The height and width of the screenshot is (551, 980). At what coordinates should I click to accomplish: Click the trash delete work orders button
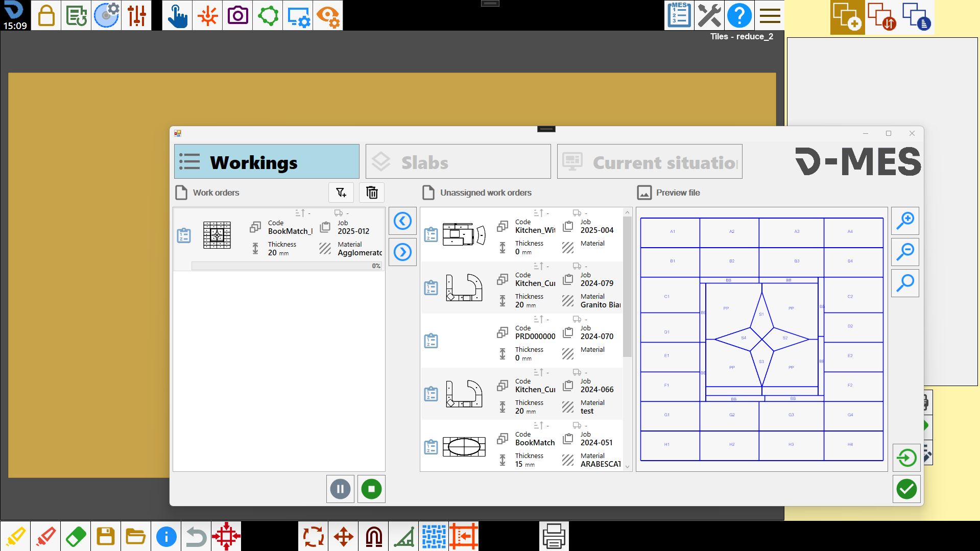(372, 193)
